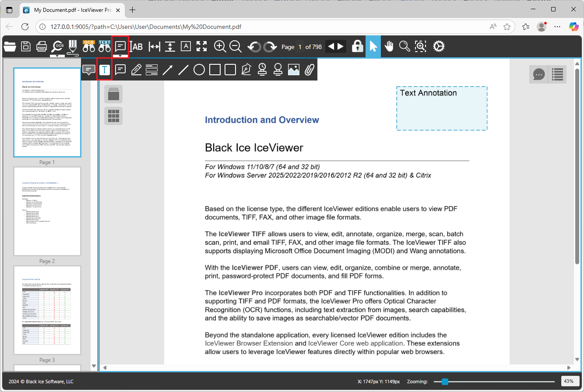Print the document with the printer icon
The image size is (584, 392).
(42, 46)
